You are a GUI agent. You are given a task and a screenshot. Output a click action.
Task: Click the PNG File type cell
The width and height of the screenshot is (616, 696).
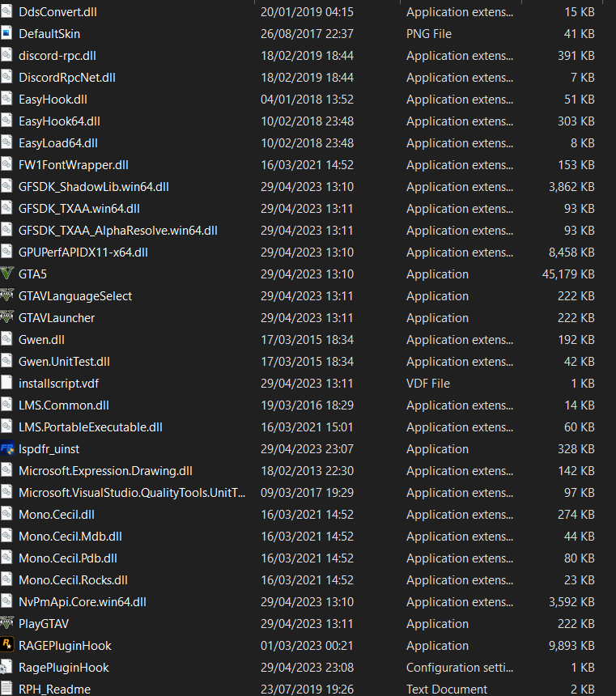(x=428, y=34)
